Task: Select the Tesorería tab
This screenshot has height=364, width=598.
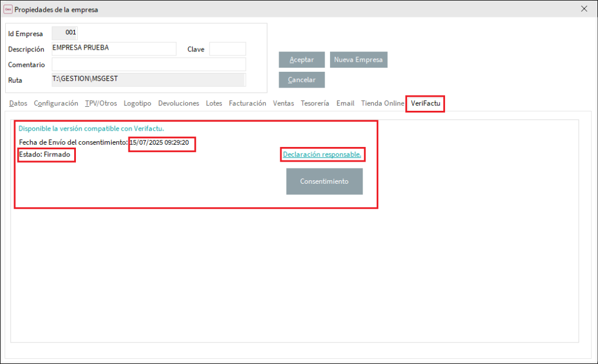Action: coord(315,103)
